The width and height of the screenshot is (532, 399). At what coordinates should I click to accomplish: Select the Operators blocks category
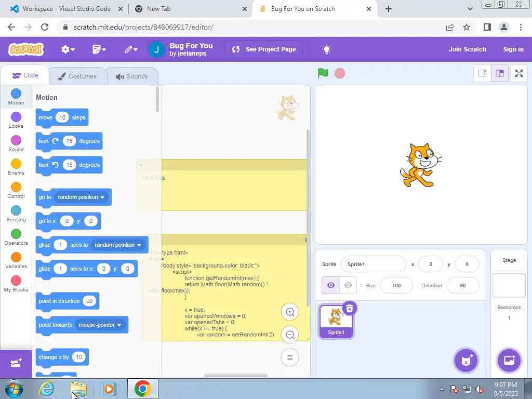point(16,237)
